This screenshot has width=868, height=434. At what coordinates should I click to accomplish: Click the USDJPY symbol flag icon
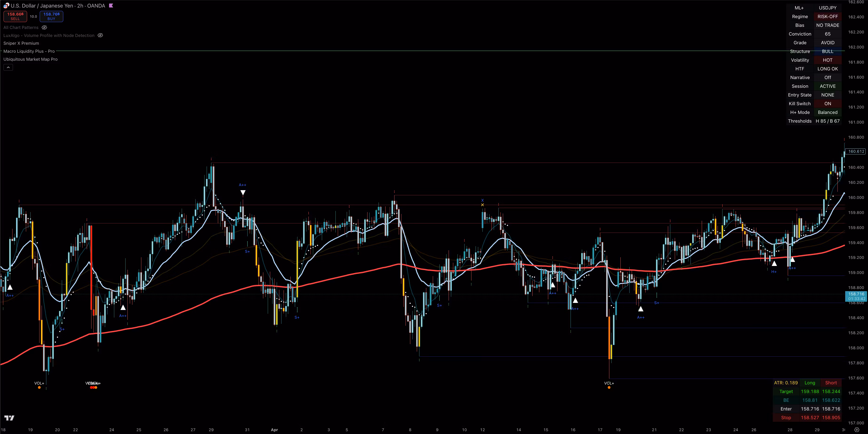(x=6, y=6)
